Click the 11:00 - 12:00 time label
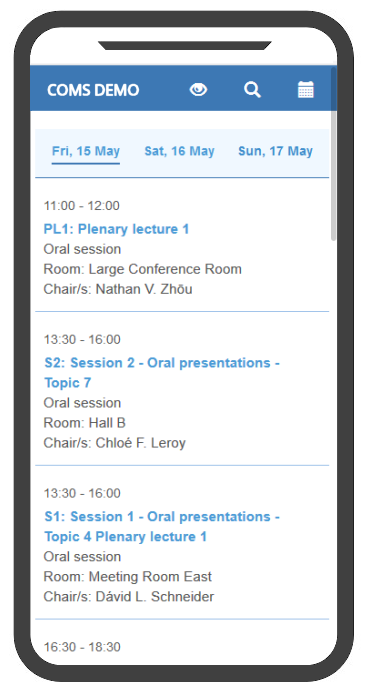Viewport: 366px width, 693px height. 81,206
